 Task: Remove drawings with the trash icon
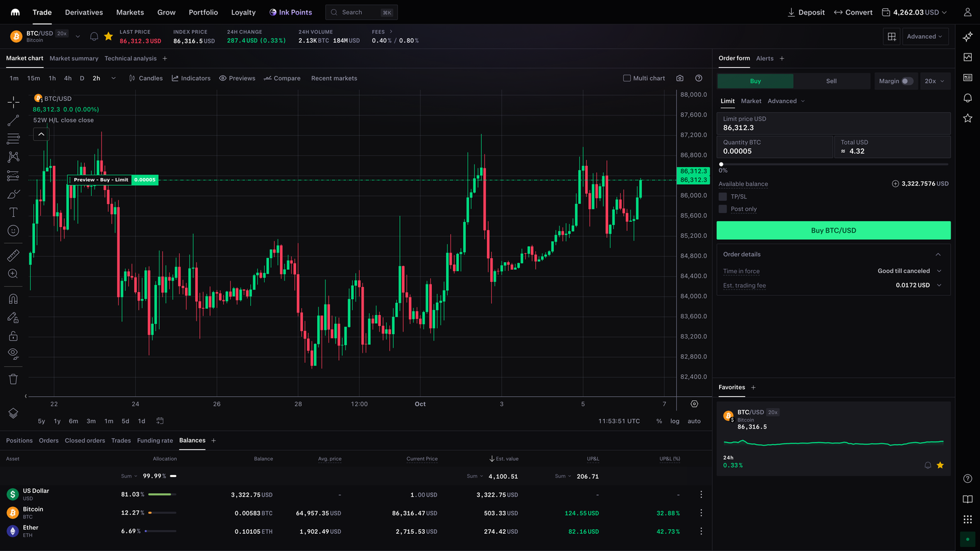(13, 379)
